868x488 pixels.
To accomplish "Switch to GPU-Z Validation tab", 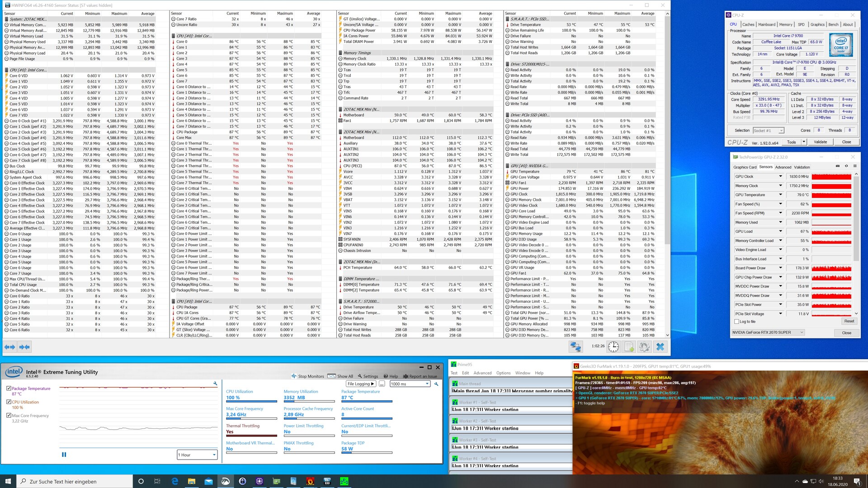I will (x=802, y=167).
